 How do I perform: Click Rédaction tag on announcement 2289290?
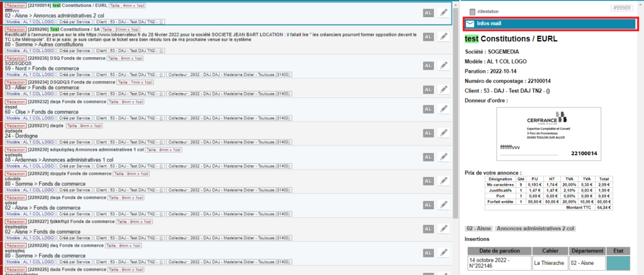15,29
